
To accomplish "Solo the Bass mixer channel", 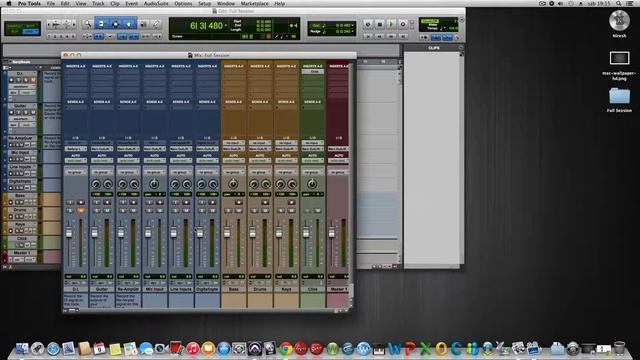I will click(x=228, y=211).
